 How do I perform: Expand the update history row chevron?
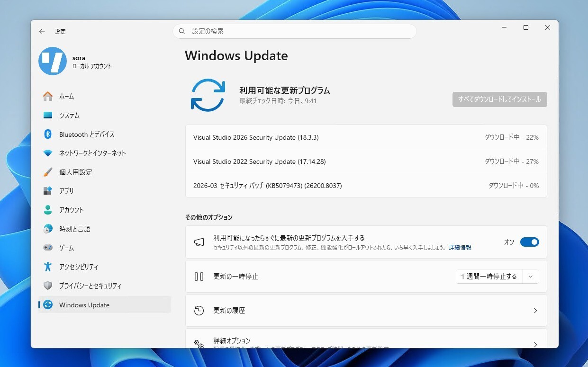tap(535, 311)
